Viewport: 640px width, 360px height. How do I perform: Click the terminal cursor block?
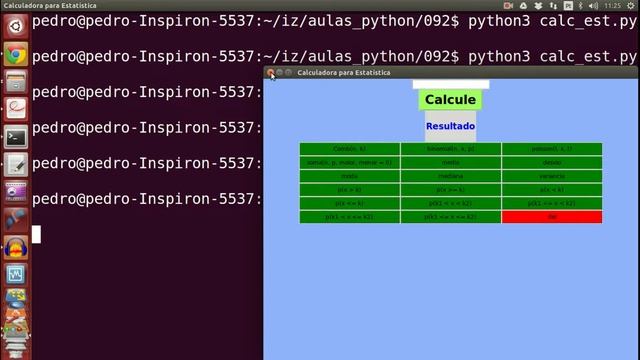click(36, 234)
